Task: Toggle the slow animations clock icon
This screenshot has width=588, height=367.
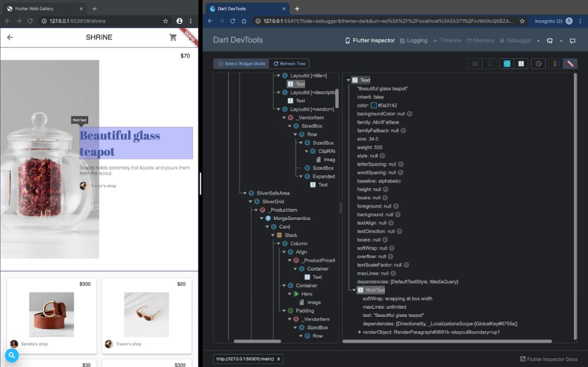Action: [x=538, y=64]
